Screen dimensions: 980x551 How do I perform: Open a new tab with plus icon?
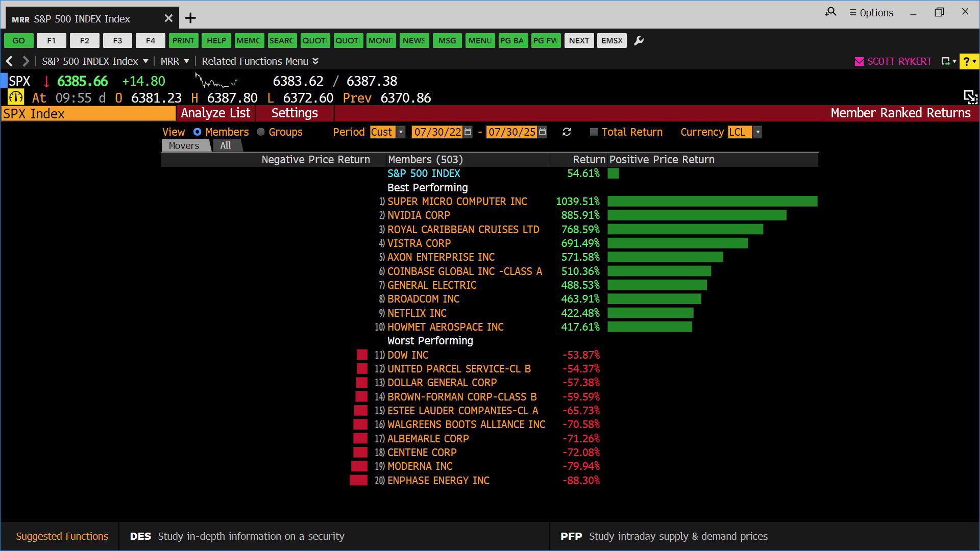tap(190, 18)
